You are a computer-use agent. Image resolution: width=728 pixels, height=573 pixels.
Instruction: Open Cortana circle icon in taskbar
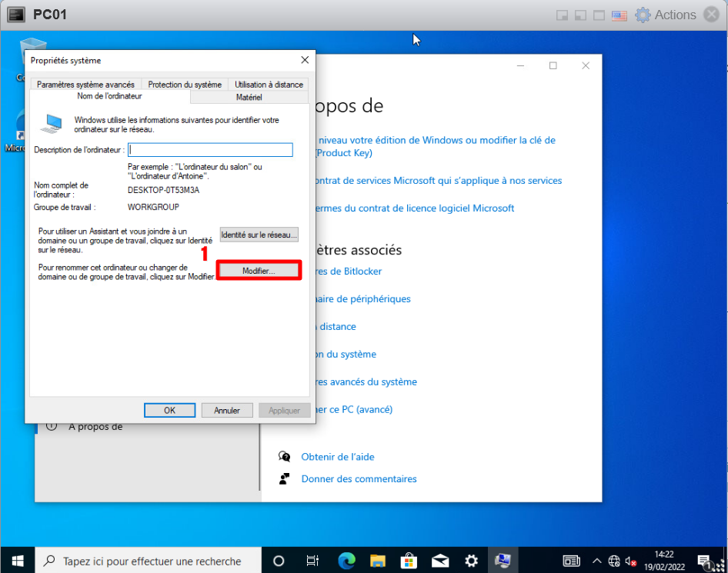point(279,561)
